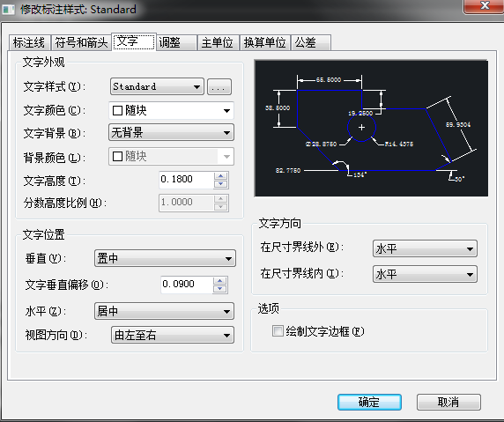Decrease 文字高度 with down arrow
This screenshot has height=422, width=504.
[x=221, y=184]
